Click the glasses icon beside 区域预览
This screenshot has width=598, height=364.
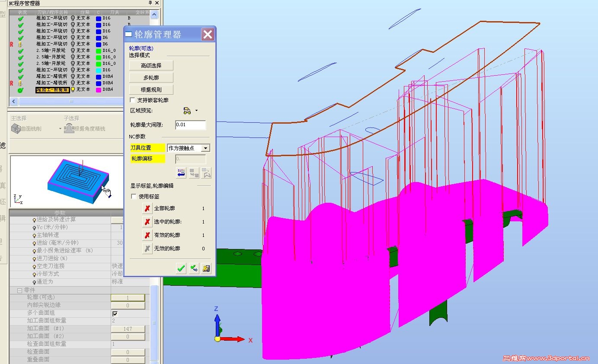point(187,111)
